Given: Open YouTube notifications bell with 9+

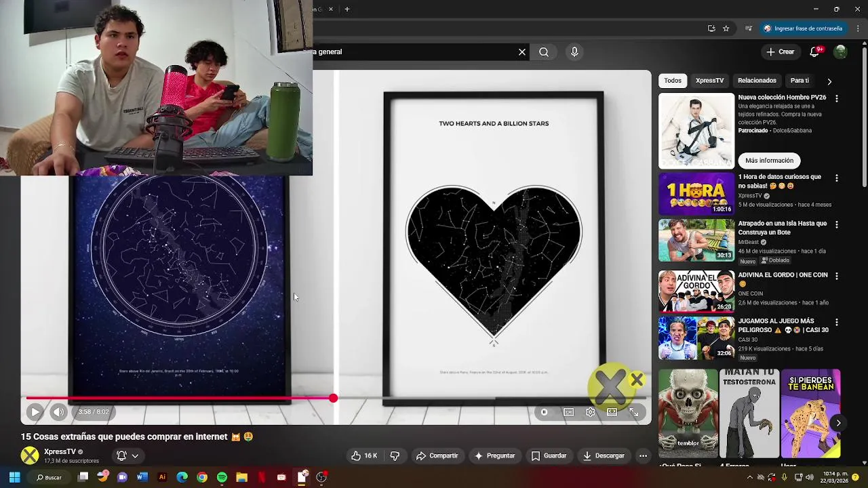Looking at the screenshot, I should pos(815,52).
